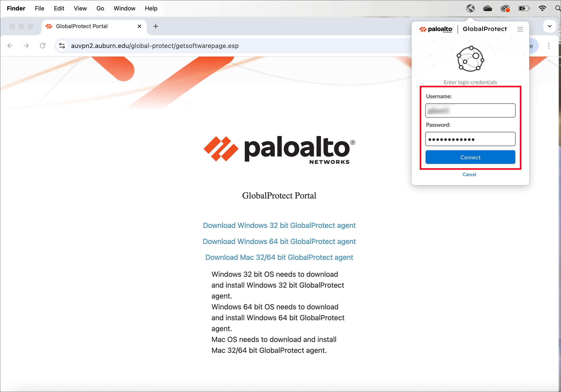561x392 pixels.
Task: Open the View menu
Action: pyautogui.click(x=80, y=8)
